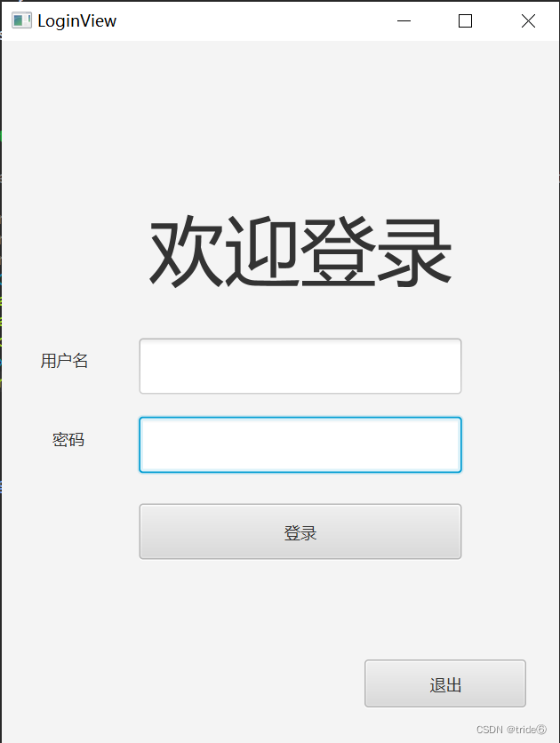Focus the 密码 password field
This screenshot has width=560, height=743.
point(300,444)
